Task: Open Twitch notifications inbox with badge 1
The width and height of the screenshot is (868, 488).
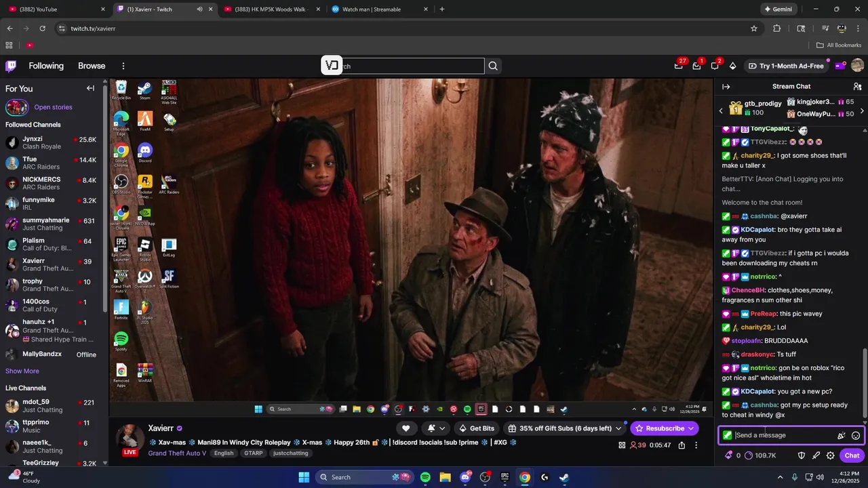Action: pyautogui.click(x=696, y=66)
